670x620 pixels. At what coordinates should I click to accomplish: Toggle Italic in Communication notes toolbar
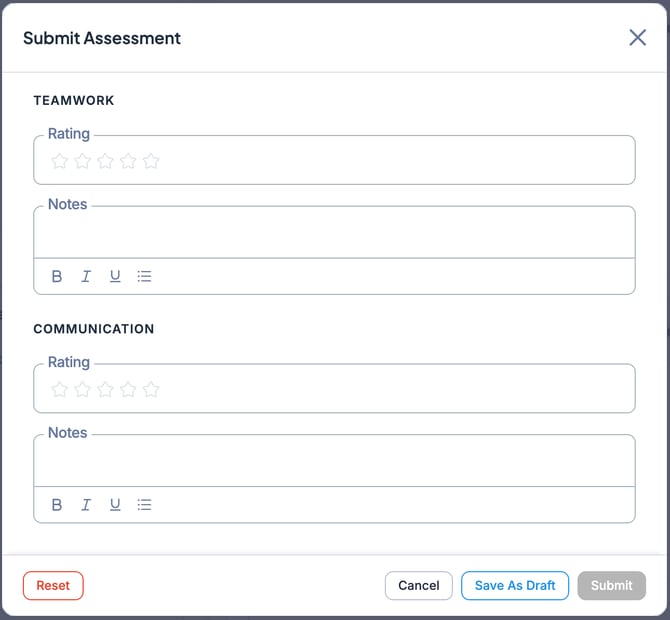click(x=86, y=505)
